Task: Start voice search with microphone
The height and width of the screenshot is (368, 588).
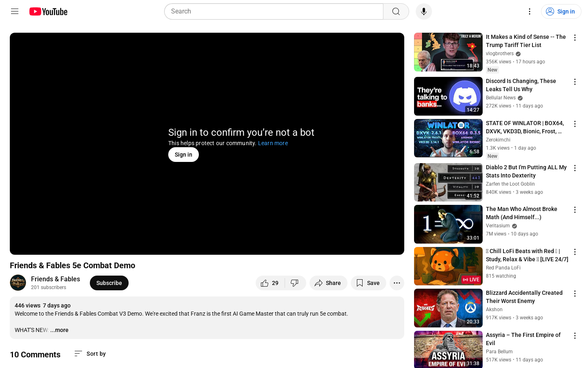Action: click(424, 11)
